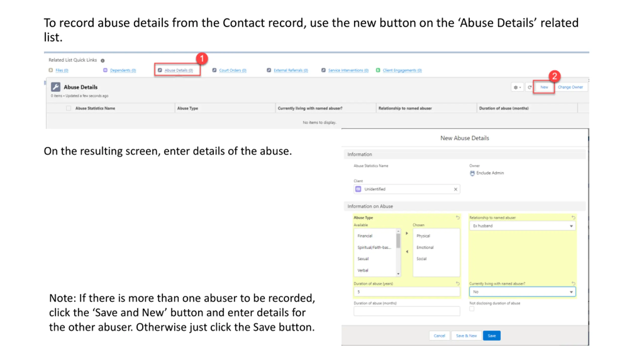Sort by Duration of abuse (months) column
Viewport: 644px width, 362px height.
pyautogui.click(x=504, y=108)
